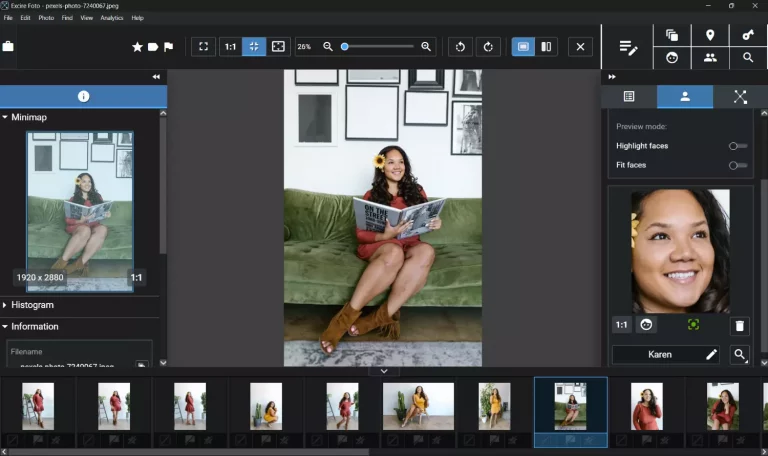Click the 1:1 zoom button in toolbar
Viewport: 768px width, 456px height.
tap(230, 47)
